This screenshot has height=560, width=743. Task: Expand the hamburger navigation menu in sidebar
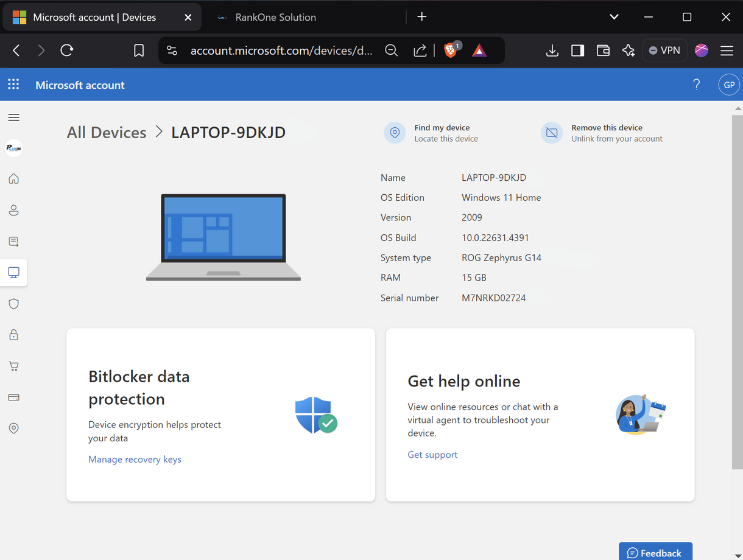coord(13,117)
